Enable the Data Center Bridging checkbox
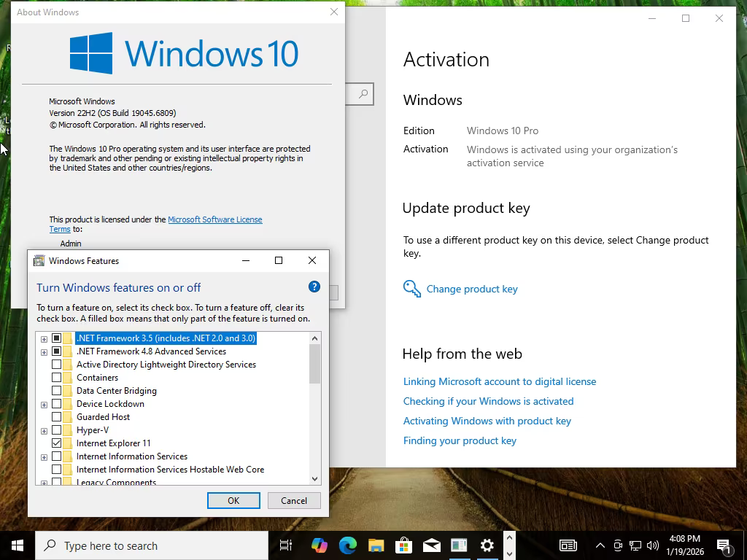 click(56, 391)
